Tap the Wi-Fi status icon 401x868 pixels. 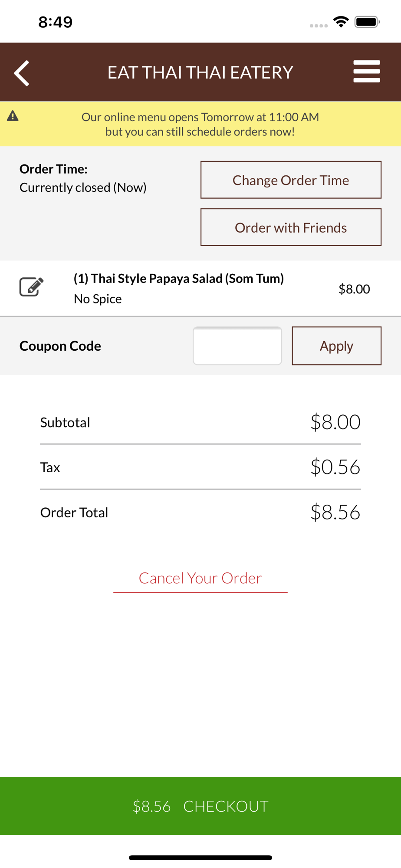click(341, 22)
